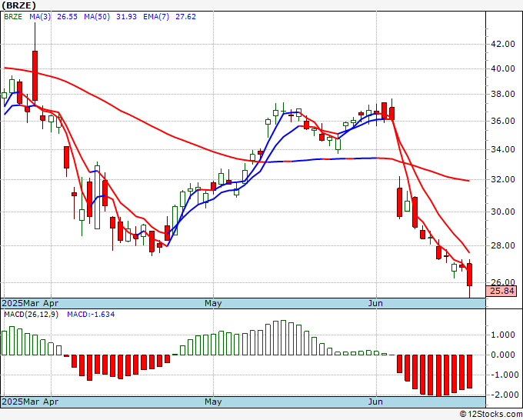This screenshot has height=420, width=523.
Task: Click the 42.00 price axis label
Action: click(x=503, y=45)
